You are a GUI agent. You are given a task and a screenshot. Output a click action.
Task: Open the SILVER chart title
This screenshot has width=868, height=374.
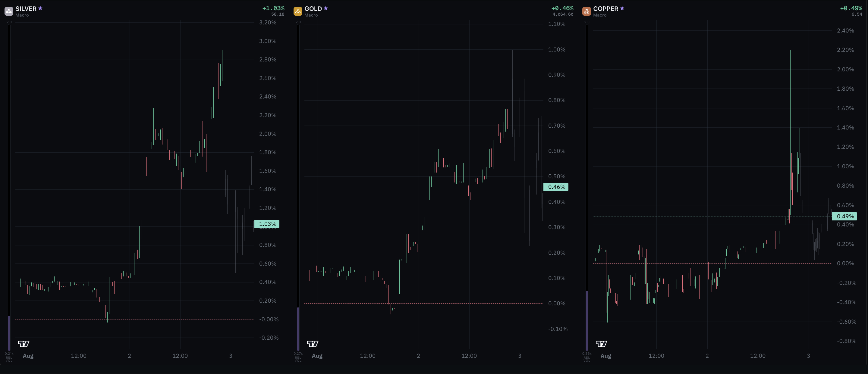[x=26, y=9]
